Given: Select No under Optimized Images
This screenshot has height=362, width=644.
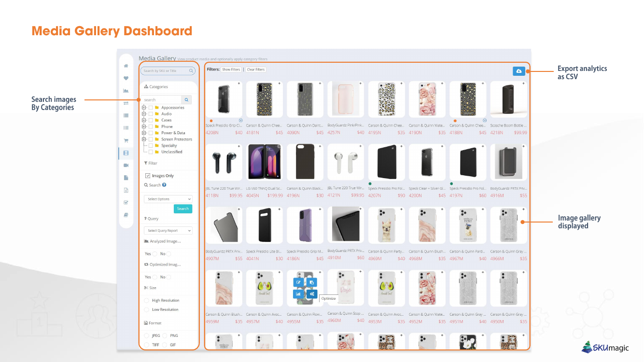Looking at the screenshot, I should click(169, 278).
